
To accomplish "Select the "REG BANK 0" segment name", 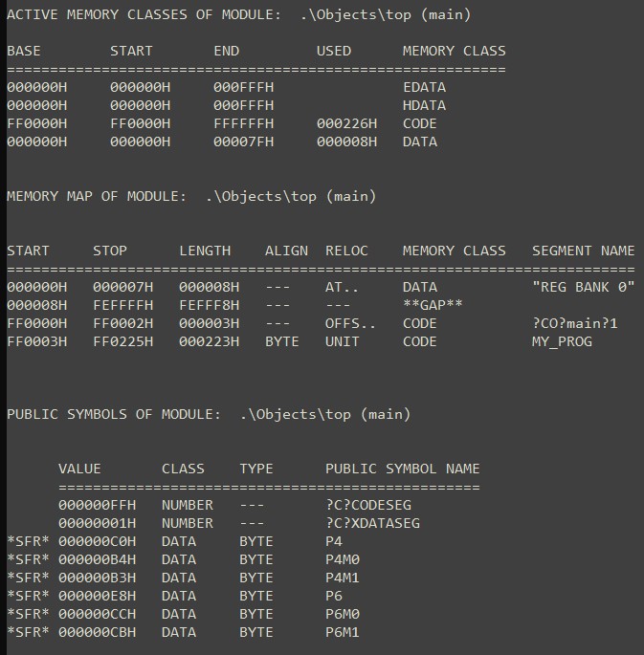I will pos(584,287).
